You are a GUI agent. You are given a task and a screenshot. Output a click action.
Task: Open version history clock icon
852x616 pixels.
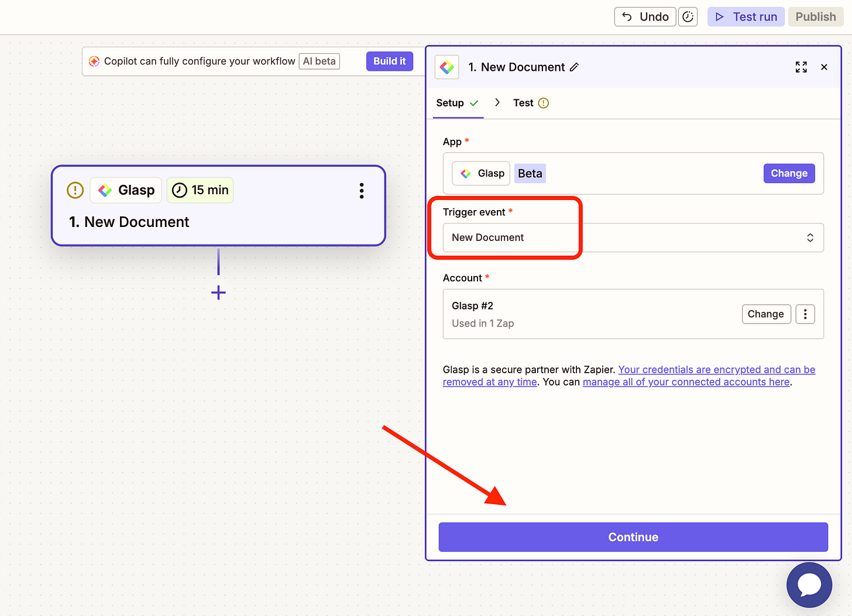point(688,17)
